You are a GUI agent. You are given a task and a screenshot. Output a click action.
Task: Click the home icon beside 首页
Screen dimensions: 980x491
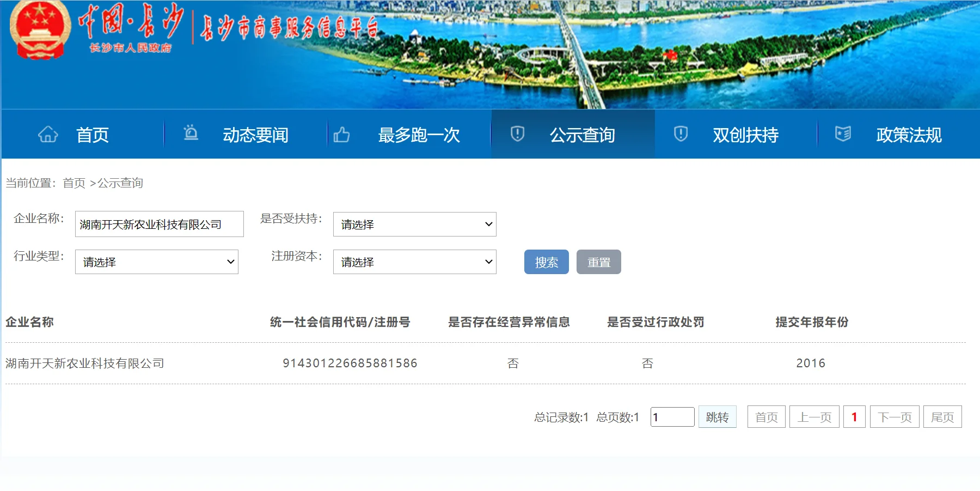[47, 134]
